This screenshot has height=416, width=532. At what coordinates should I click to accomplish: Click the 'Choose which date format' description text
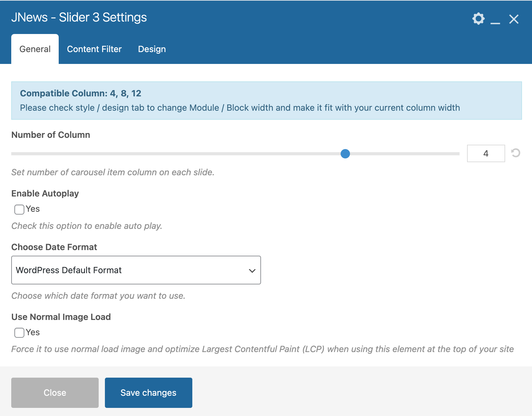[x=98, y=296]
